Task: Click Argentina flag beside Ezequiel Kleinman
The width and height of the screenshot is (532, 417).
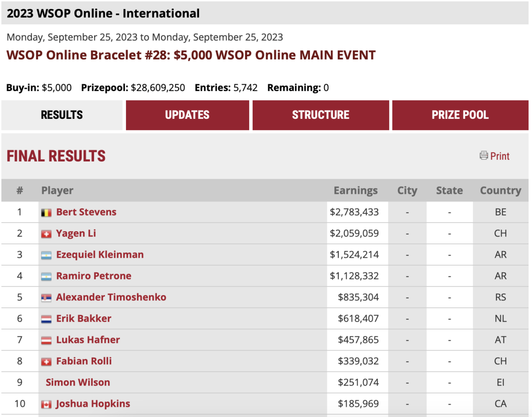Action: pyautogui.click(x=46, y=255)
